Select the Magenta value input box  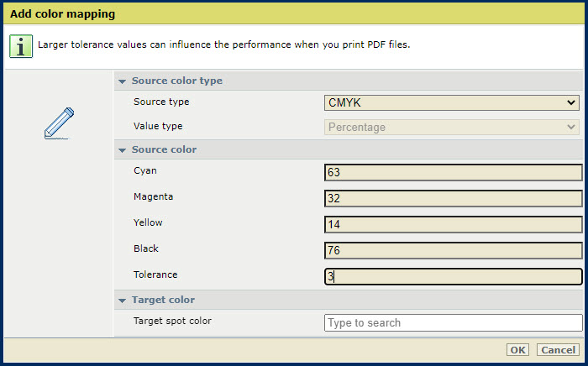[452, 199]
